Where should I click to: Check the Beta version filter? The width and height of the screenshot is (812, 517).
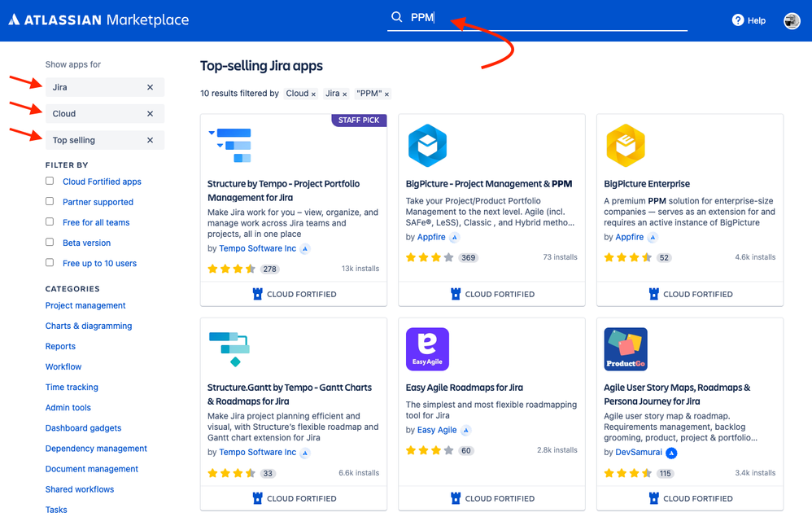[x=50, y=242]
